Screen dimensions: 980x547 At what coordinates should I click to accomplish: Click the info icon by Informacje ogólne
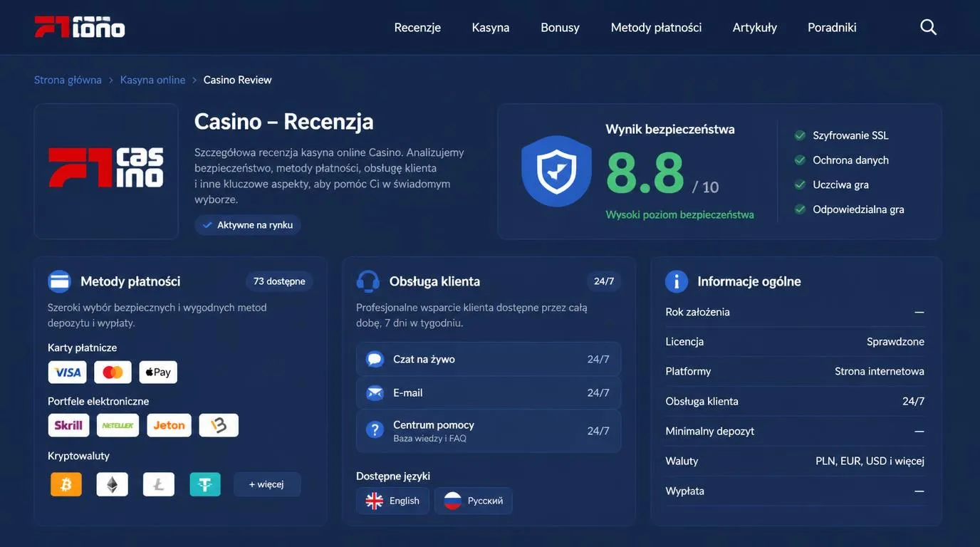(x=677, y=281)
